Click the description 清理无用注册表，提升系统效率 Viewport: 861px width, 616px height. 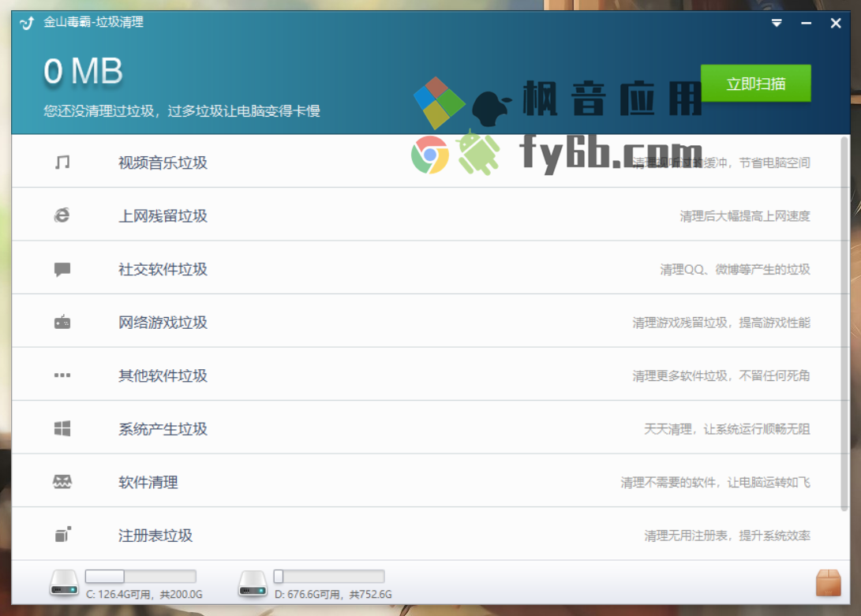tap(727, 536)
